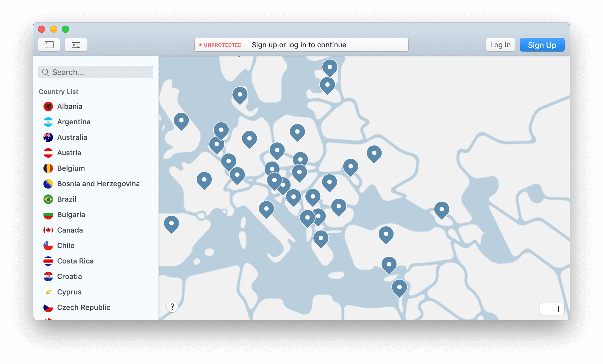The image size is (603, 364).
Task: Zoom out the map with minus
Action: coord(546,309)
